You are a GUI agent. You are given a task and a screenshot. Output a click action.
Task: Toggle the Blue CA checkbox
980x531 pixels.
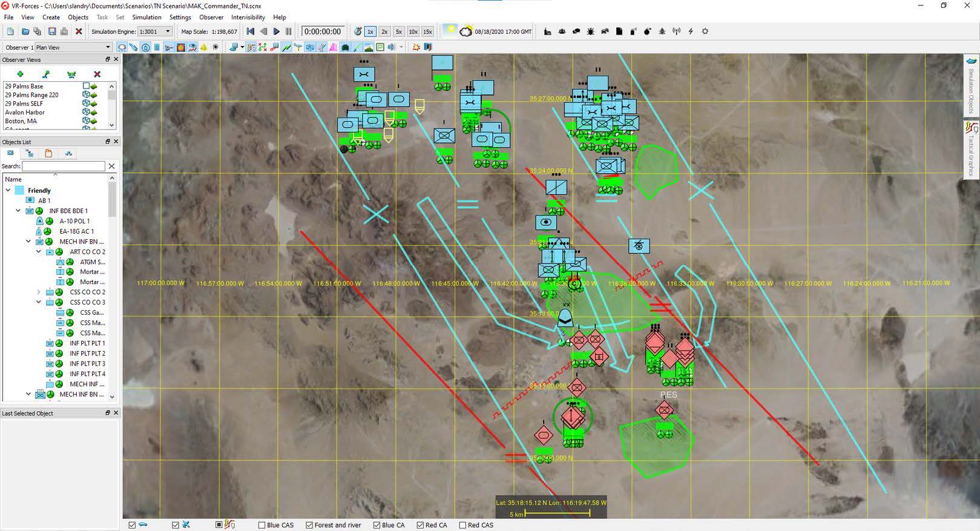(377, 525)
